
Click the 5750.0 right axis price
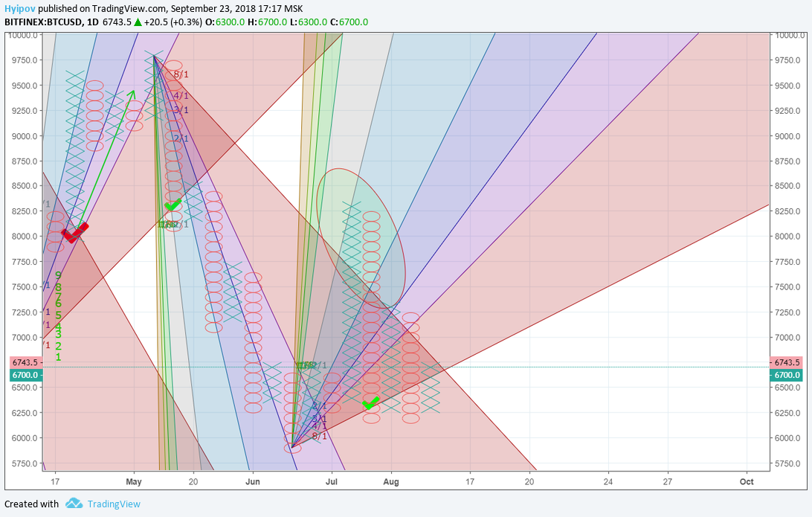pyautogui.click(x=788, y=463)
